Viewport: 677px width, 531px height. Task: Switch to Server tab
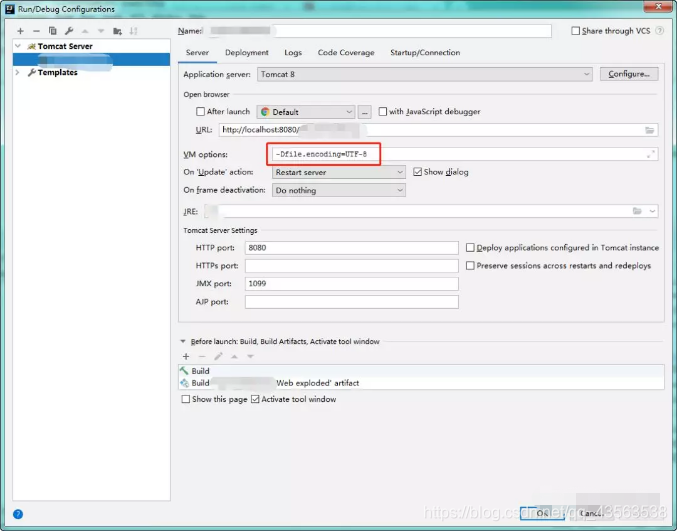click(x=197, y=53)
